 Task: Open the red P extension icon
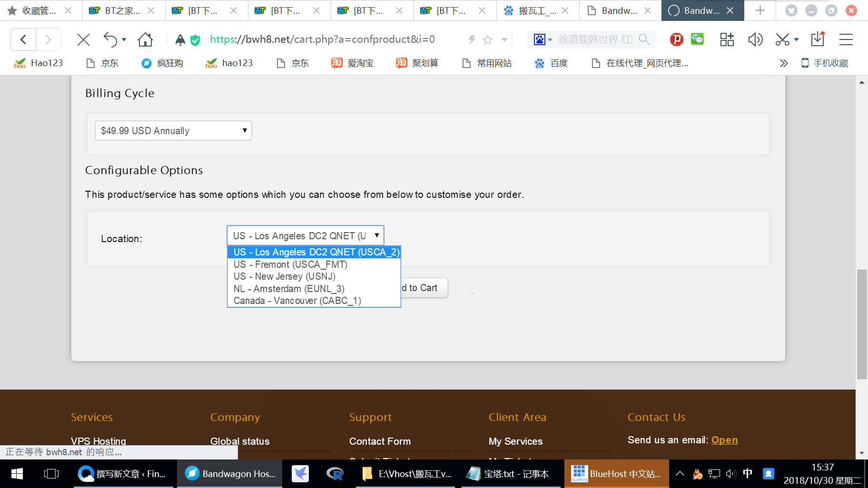click(x=676, y=39)
